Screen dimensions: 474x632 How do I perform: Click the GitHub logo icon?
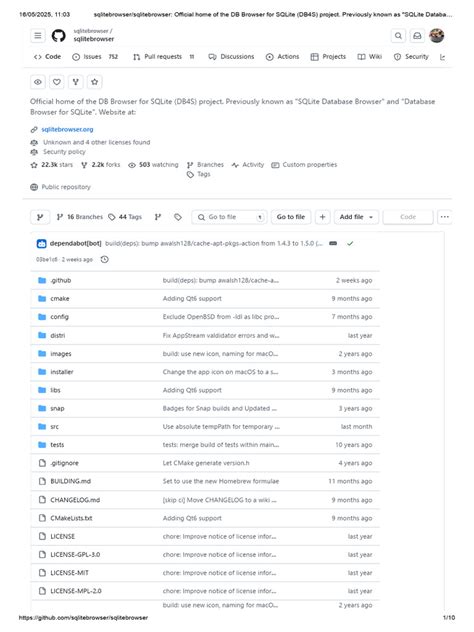click(59, 36)
